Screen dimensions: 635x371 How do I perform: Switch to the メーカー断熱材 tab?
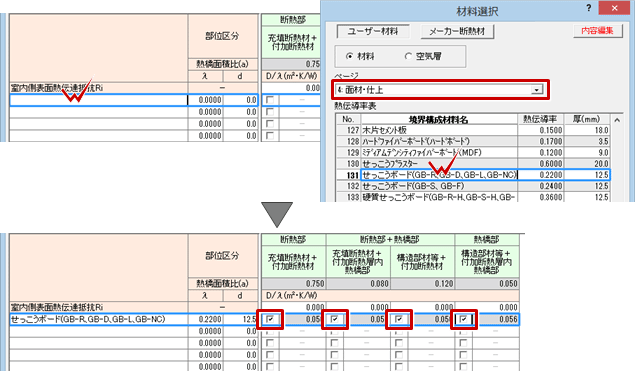tap(457, 31)
